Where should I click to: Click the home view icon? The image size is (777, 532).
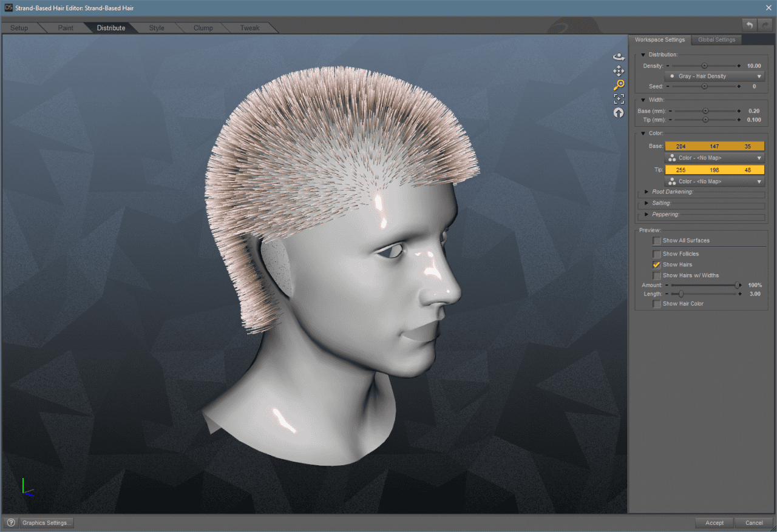point(619,112)
